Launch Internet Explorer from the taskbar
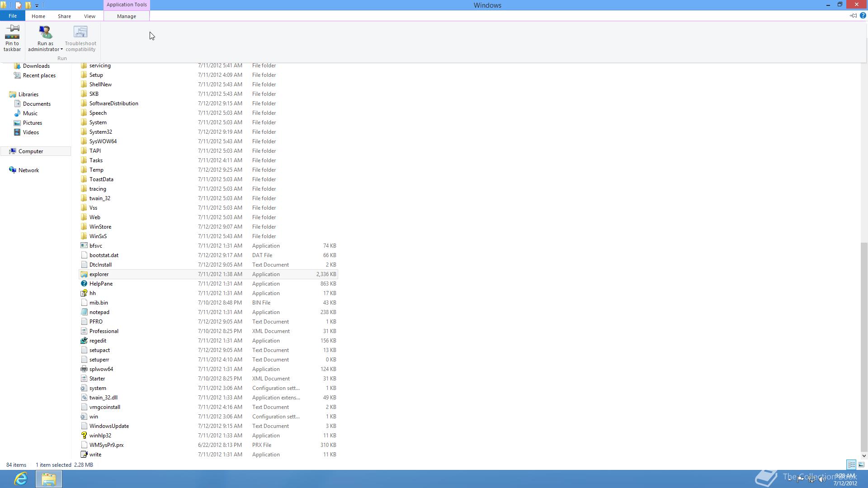This screenshot has width=868, height=488. (21, 479)
